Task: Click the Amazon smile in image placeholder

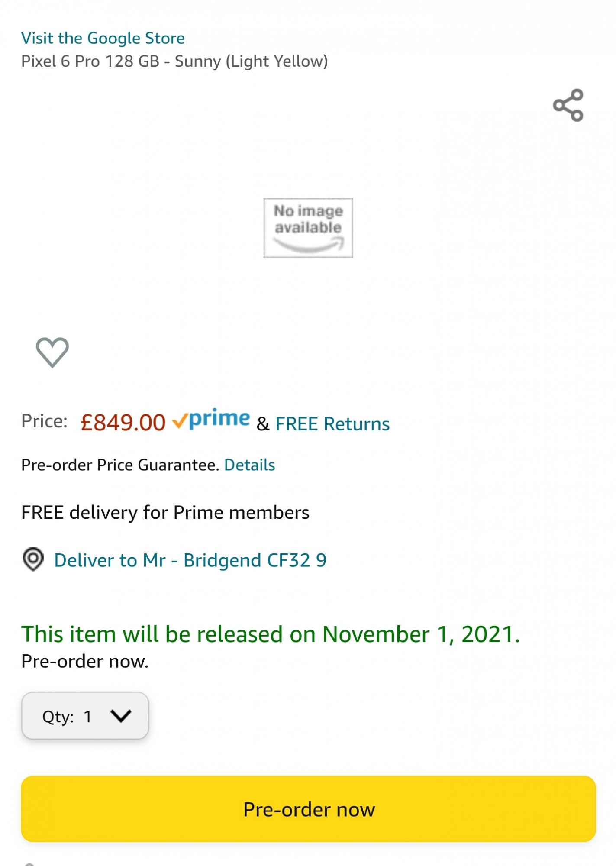Action: (x=308, y=246)
